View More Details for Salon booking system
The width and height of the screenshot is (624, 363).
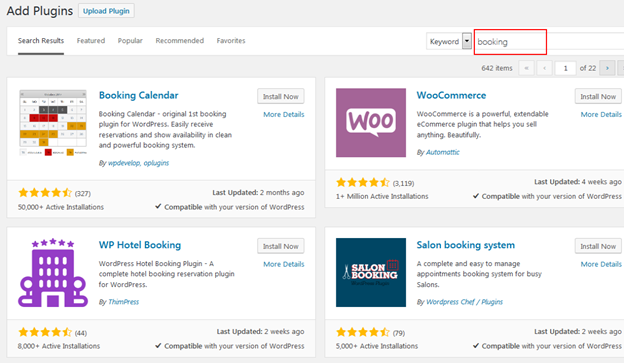click(x=601, y=264)
